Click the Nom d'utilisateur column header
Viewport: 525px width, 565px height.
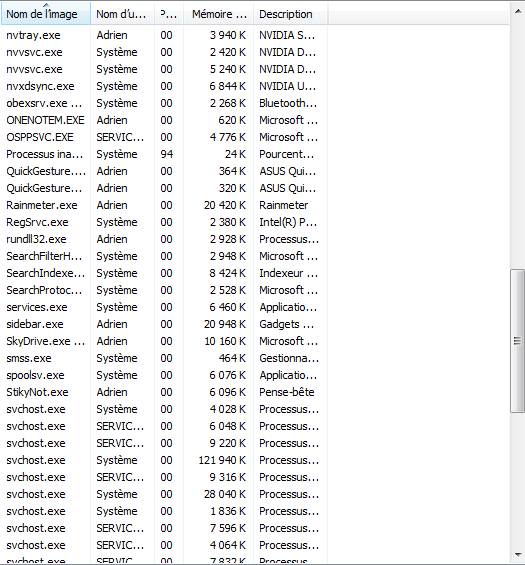[123, 14]
